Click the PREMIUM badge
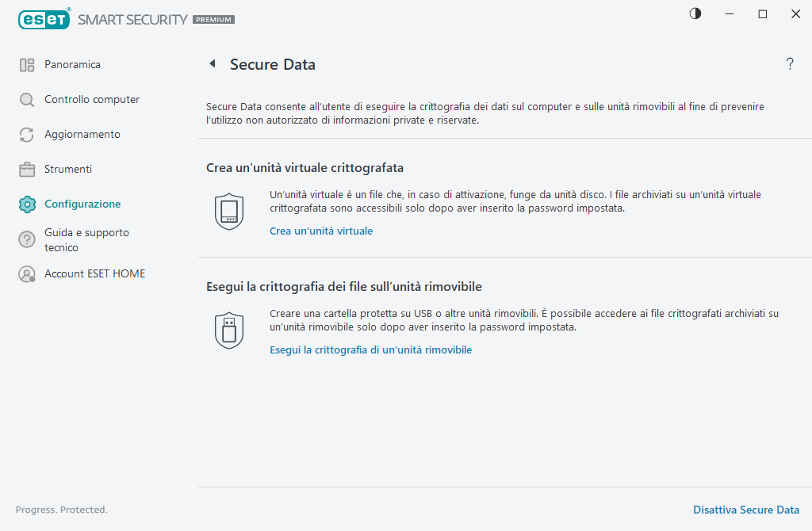Image resolution: width=812 pixels, height=531 pixels. tap(213, 20)
